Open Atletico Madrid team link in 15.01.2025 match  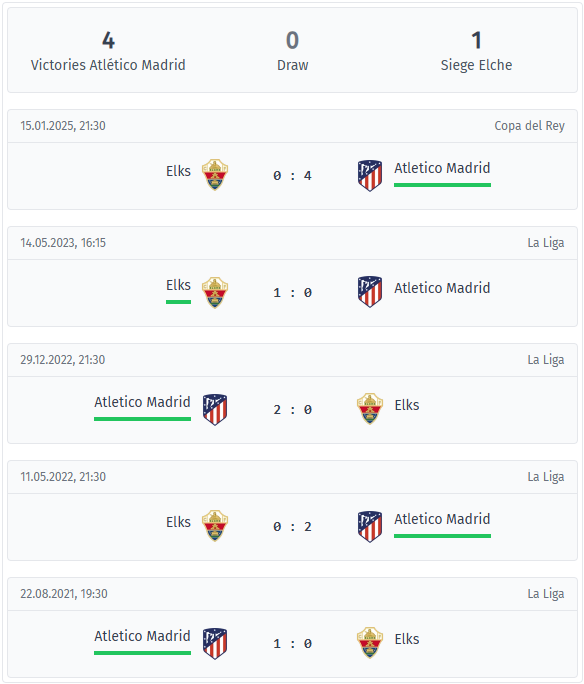coord(442,168)
